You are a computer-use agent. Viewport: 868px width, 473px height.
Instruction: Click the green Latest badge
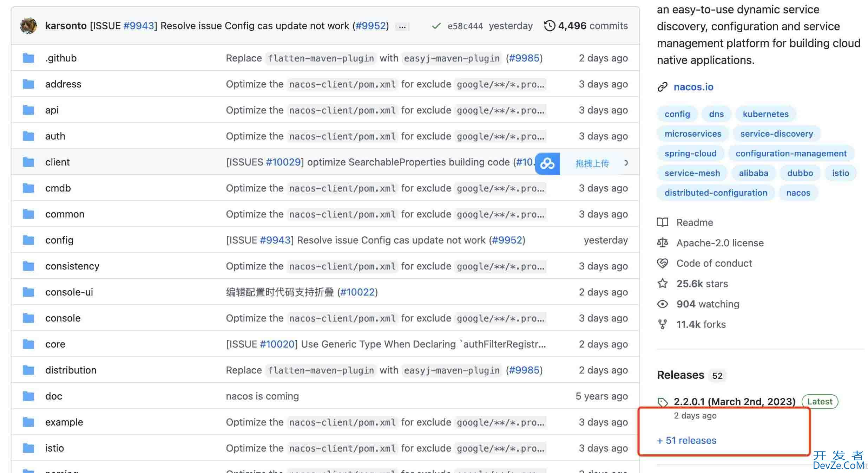pyautogui.click(x=820, y=401)
